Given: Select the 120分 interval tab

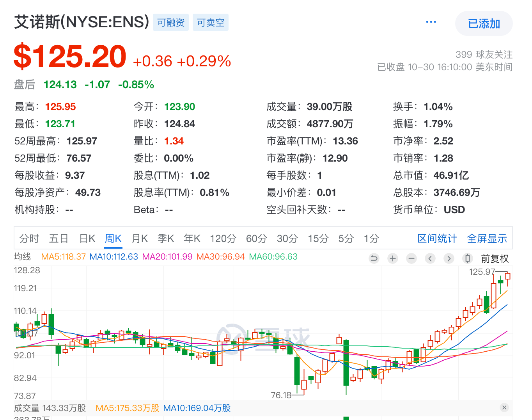Looking at the screenshot, I should [223, 238].
